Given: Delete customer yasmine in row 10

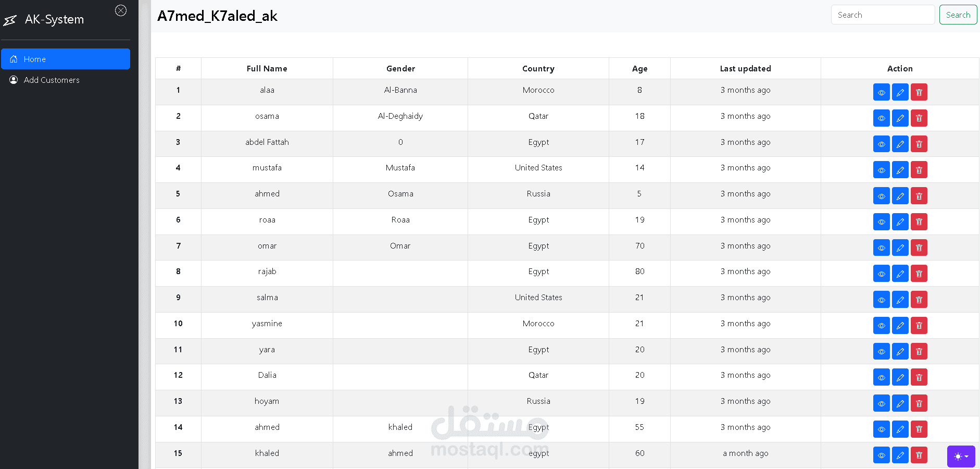Looking at the screenshot, I should coord(919,326).
